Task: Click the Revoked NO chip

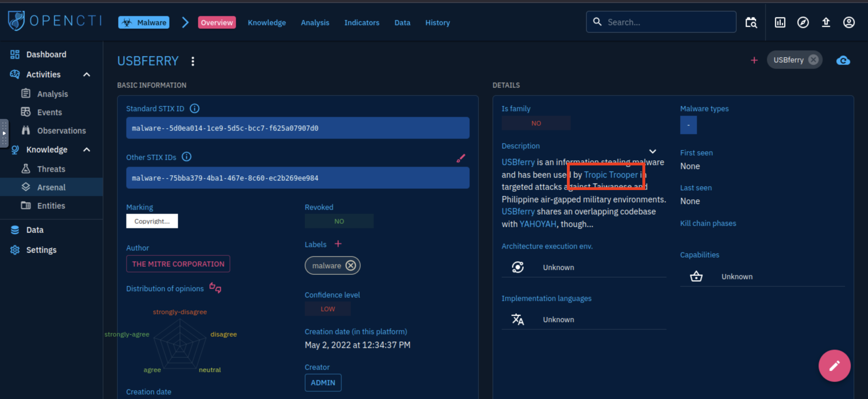Action: (x=339, y=221)
